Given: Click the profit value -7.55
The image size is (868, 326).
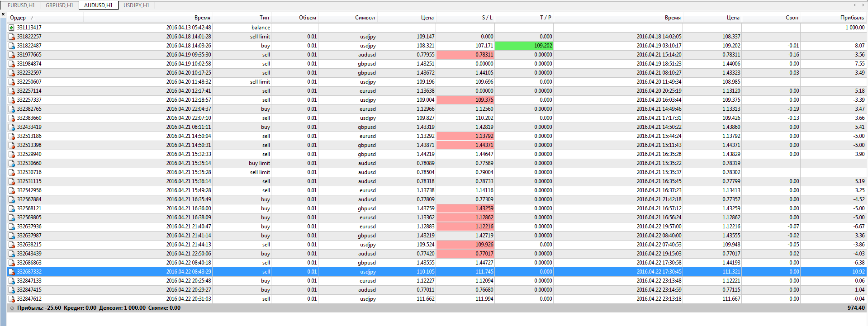Looking at the screenshot, I should tap(859, 64).
